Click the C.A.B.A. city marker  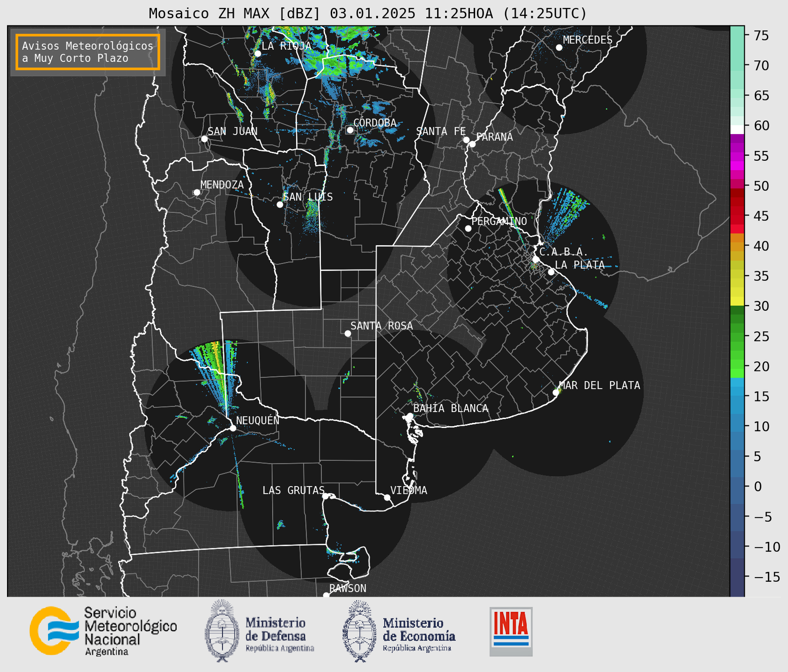coord(536,259)
